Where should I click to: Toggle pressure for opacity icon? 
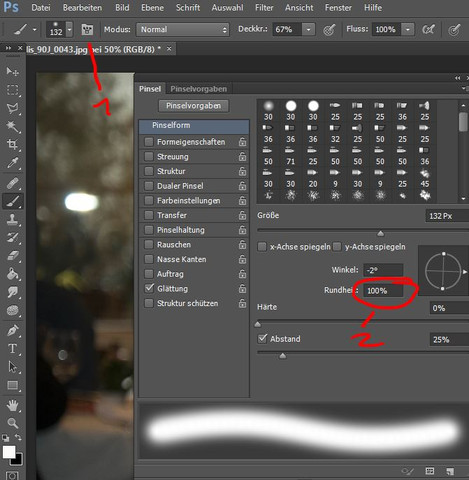tap(329, 30)
